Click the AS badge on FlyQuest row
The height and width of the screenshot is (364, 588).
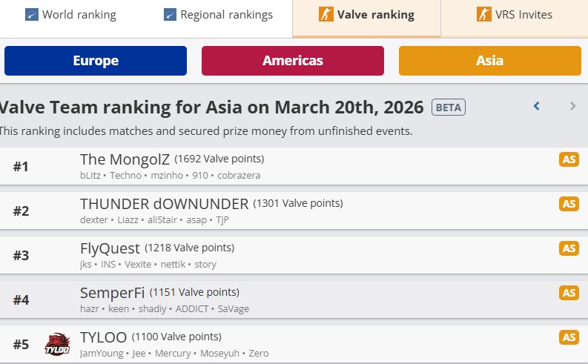[x=569, y=248]
